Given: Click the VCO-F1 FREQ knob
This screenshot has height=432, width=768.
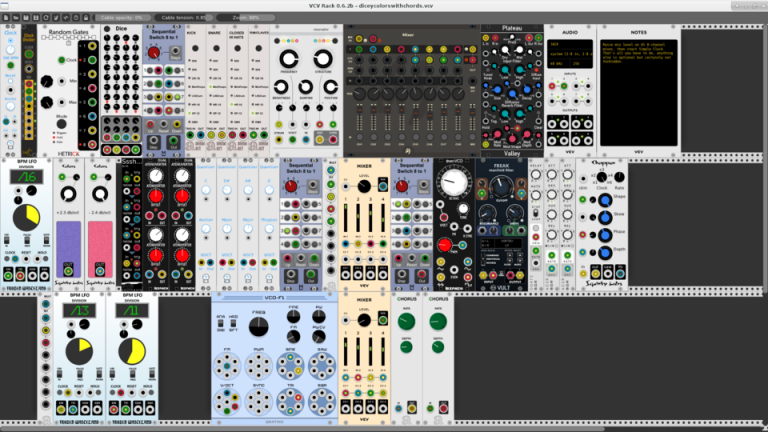Looking at the screenshot, I should pyautogui.click(x=258, y=327).
